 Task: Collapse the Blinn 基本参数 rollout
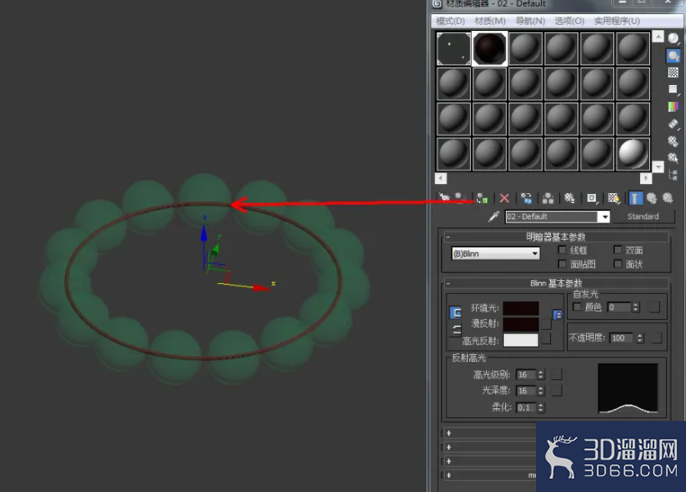pyautogui.click(x=556, y=283)
